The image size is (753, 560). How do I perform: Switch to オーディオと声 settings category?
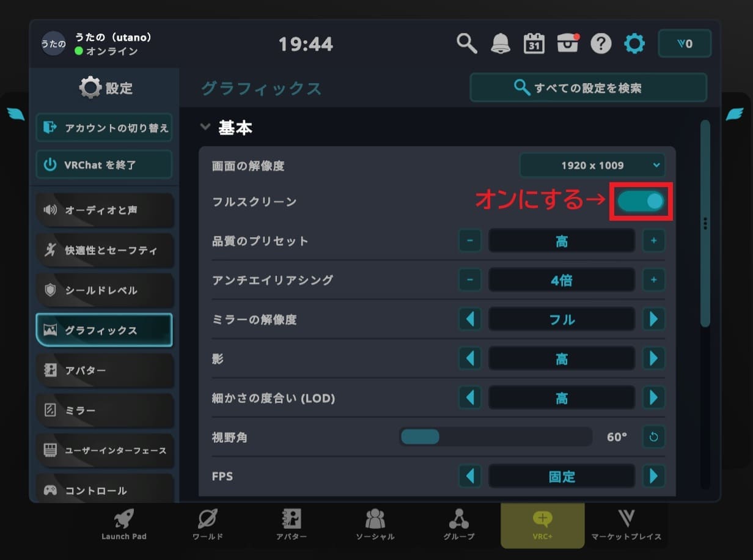point(105,210)
